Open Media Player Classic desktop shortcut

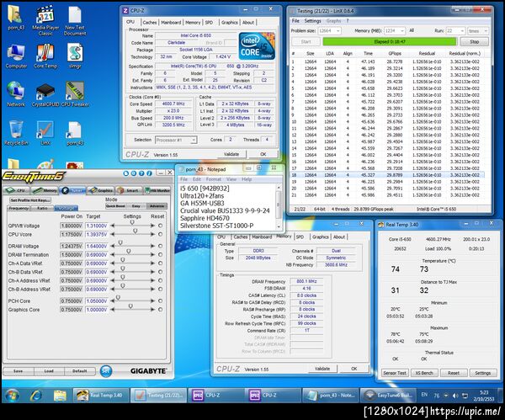[45, 20]
